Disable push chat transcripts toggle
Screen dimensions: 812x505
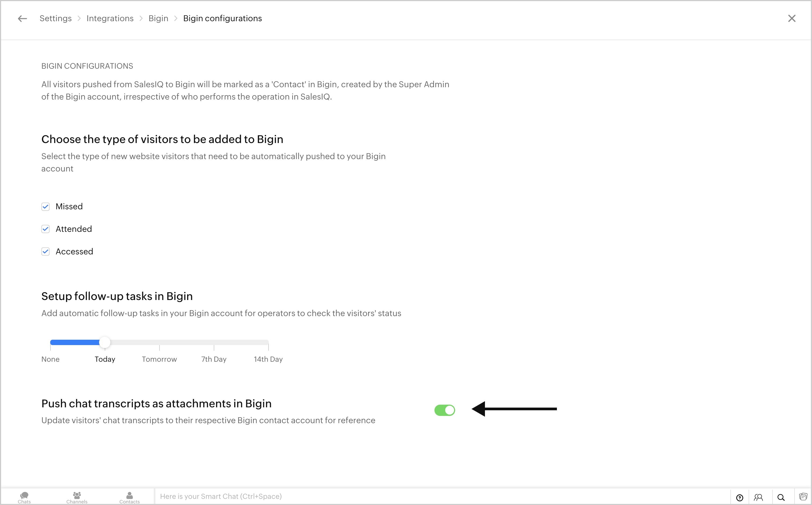(x=444, y=410)
